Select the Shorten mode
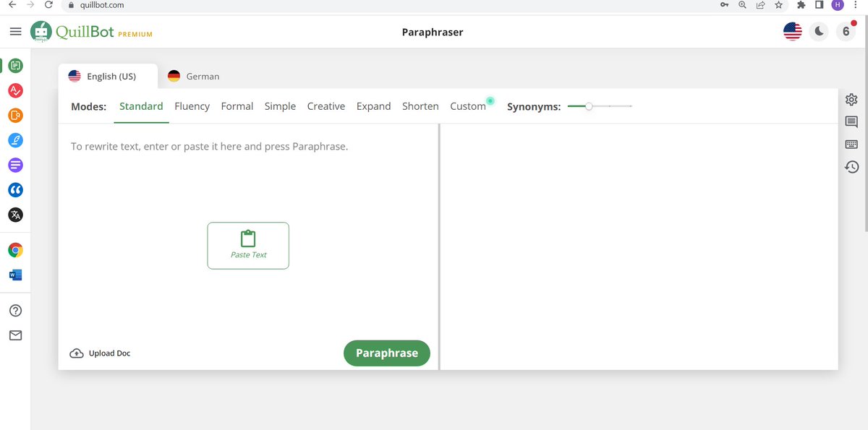The height and width of the screenshot is (430, 868). click(420, 106)
